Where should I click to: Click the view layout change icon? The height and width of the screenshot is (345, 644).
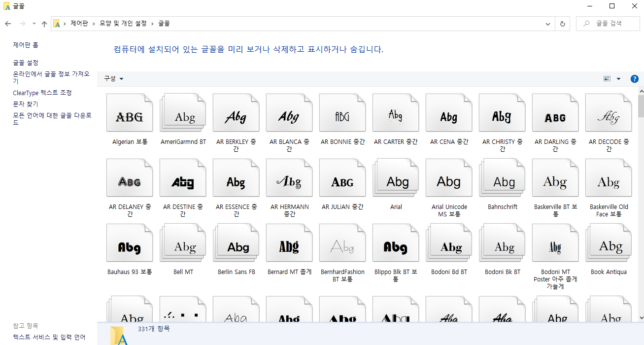[x=607, y=79]
